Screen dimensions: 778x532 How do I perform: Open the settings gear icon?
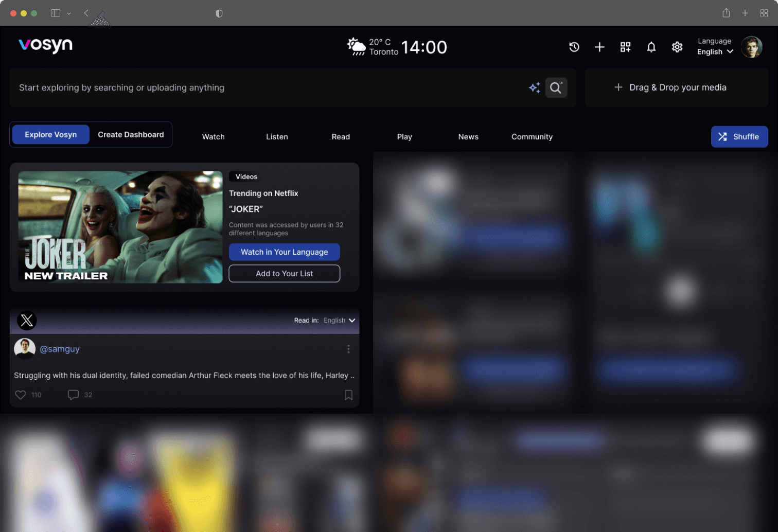(x=677, y=47)
